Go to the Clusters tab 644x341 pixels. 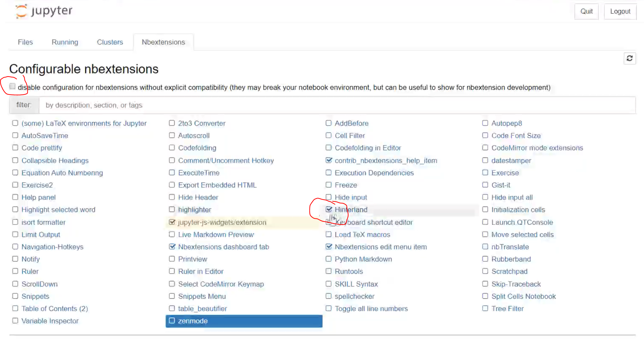point(110,42)
